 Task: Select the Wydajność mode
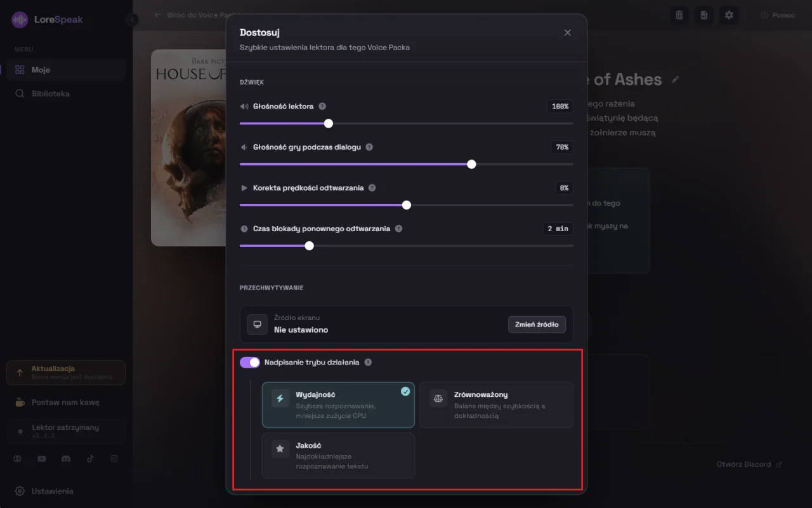pyautogui.click(x=338, y=404)
